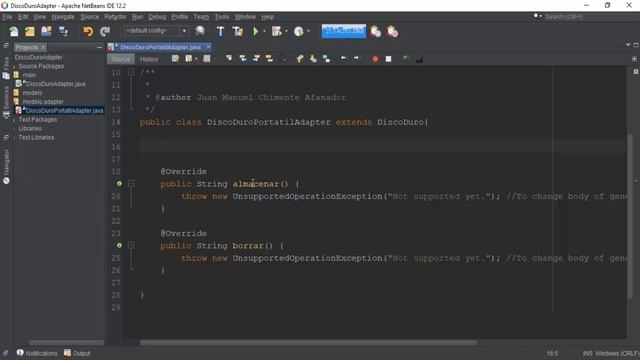Select DiscoDuroPortatilAdapter.java editor tab

click(160, 47)
